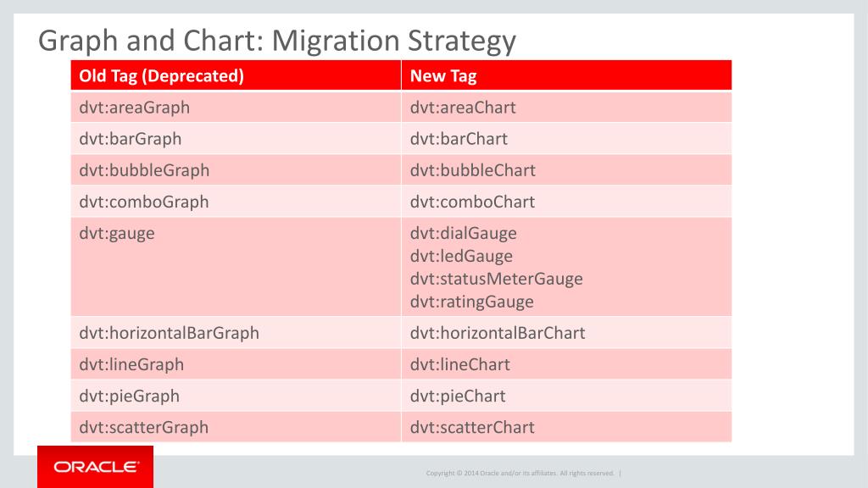Image resolution: width=868 pixels, height=488 pixels.
Task: Select the dvt:ratingGauge text
Action: tap(472, 302)
